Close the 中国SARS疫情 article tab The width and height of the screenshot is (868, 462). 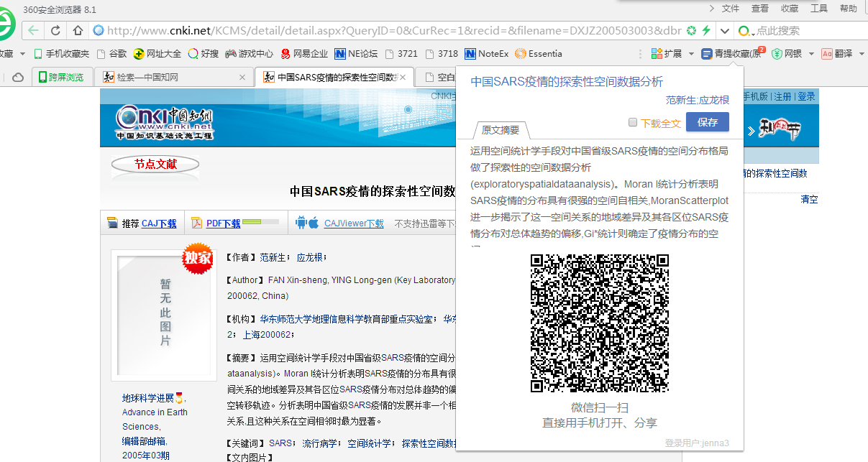(403, 77)
